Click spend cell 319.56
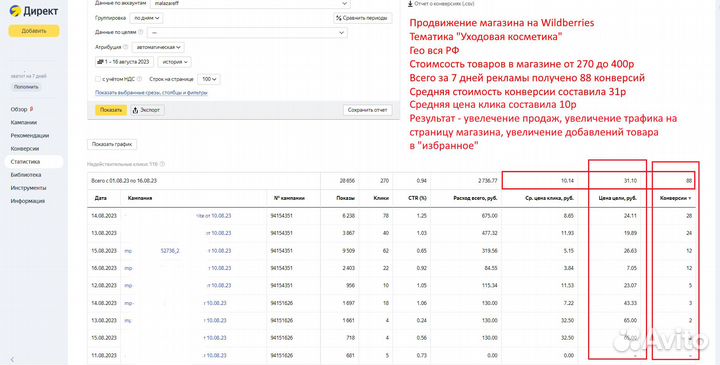Screen dimensions: 720x365 coord(489,251)
